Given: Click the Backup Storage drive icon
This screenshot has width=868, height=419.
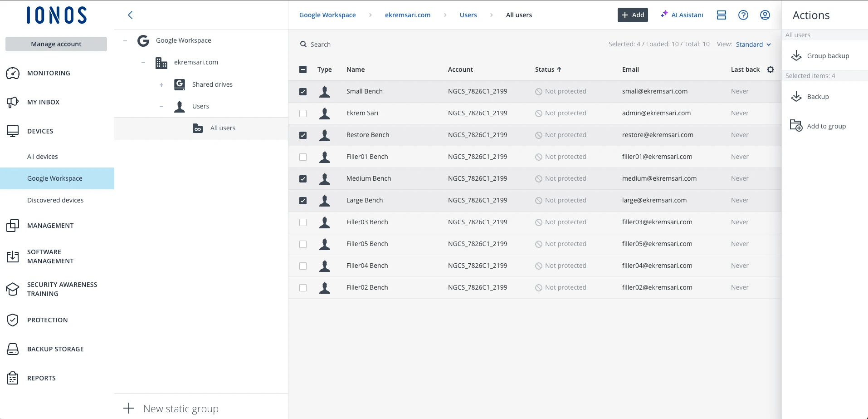Looking at the screenshot, I should (13, 349).
